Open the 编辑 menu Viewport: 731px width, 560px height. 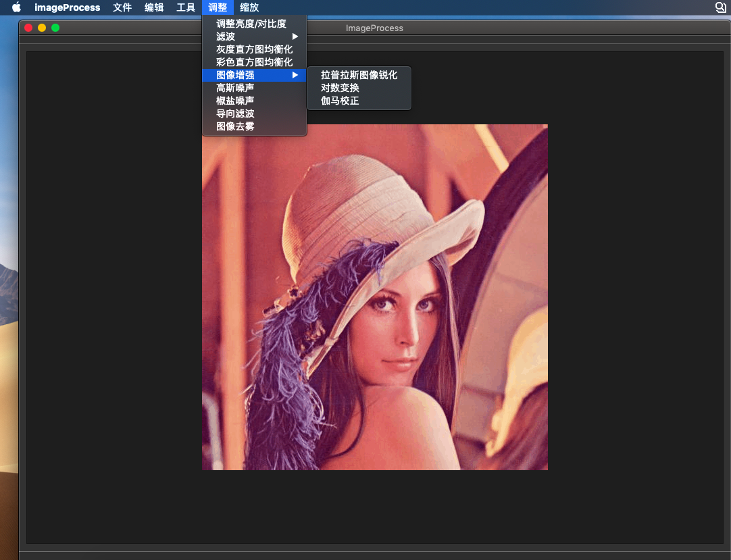point(154,7)
